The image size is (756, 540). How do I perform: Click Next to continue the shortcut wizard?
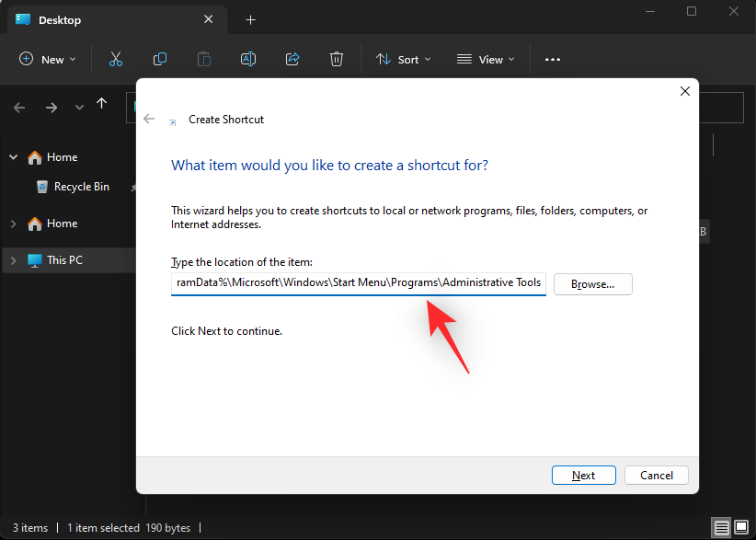point(583,475)
